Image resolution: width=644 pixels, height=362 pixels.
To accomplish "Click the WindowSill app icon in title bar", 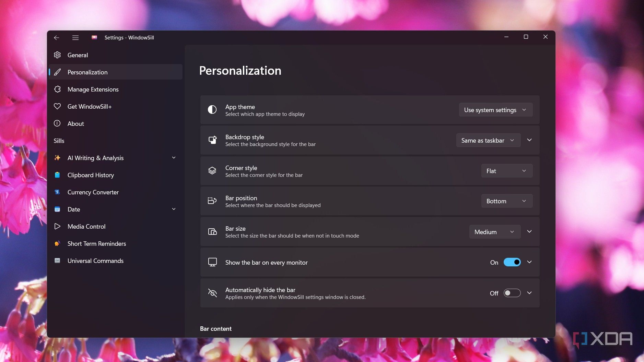I will pos(94,37).
